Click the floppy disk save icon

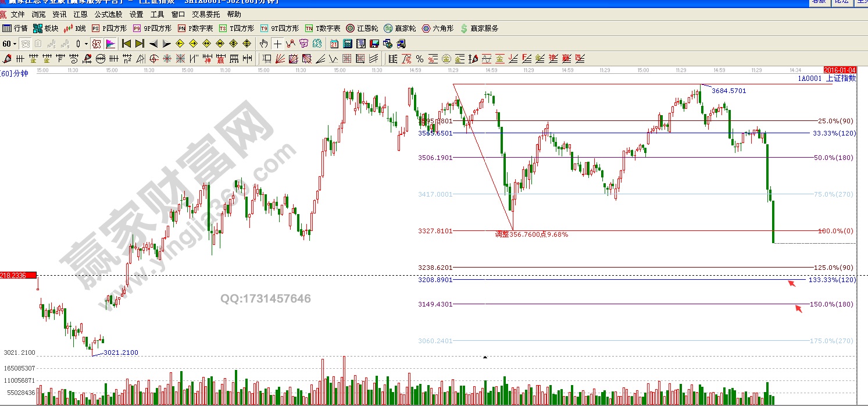point(374,44)
